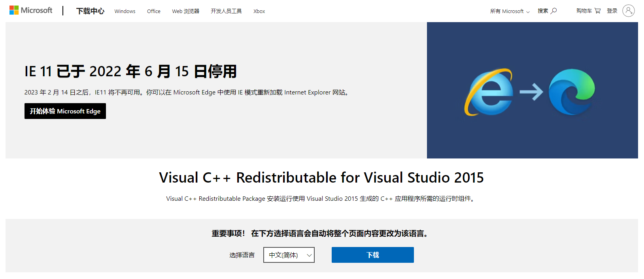Image resolution: width=644 pixels, height=279 pixels.
Task: Click the Internet Explorer logo in banner
Action: pyautogui.click(x=489, y=92)
